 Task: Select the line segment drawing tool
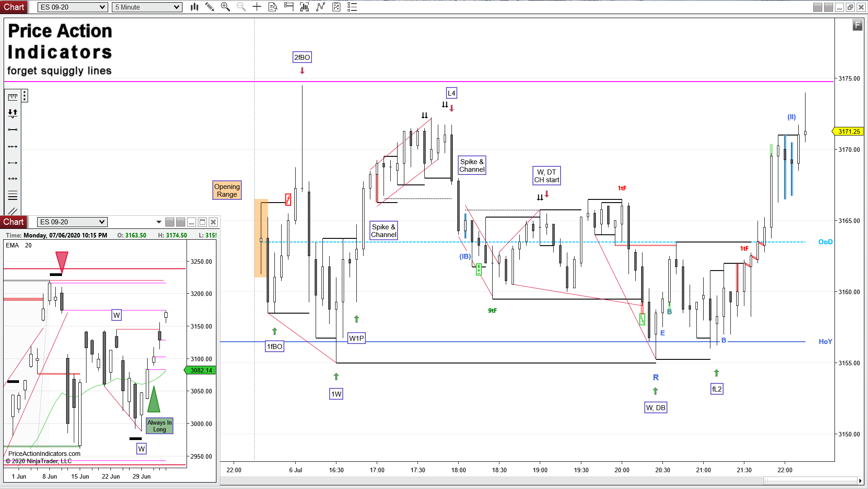pos(13,130)
